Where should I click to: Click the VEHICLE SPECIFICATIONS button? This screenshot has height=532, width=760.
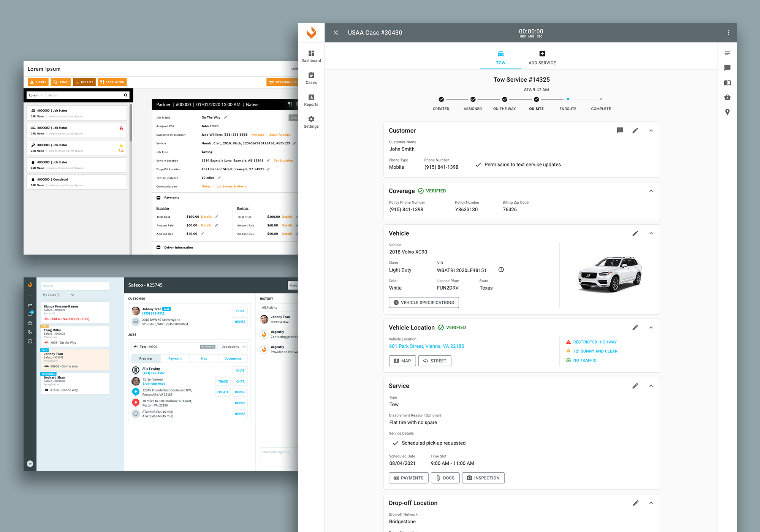tap(424, 302)
